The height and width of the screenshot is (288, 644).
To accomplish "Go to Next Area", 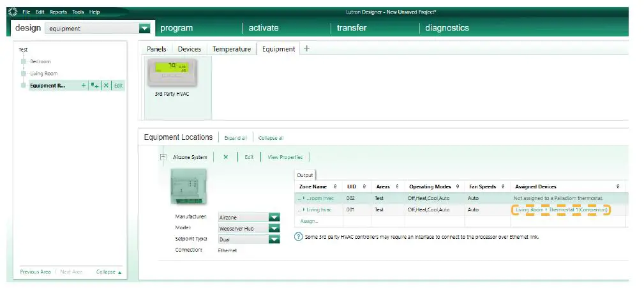I will click(71, 272).
